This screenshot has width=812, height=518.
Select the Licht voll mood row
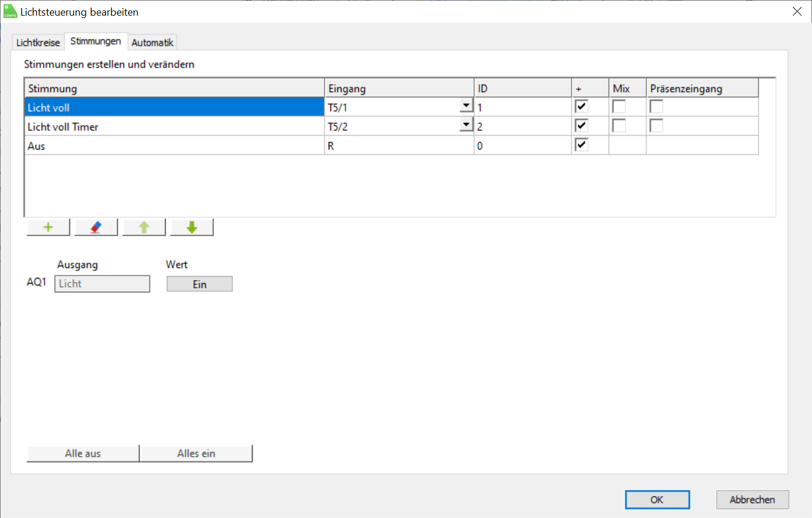pos(174,107)
